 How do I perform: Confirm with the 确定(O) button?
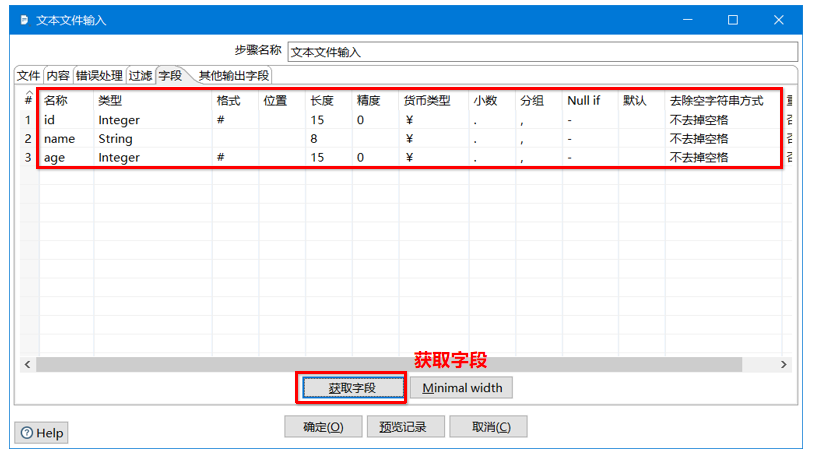(323, 427)
